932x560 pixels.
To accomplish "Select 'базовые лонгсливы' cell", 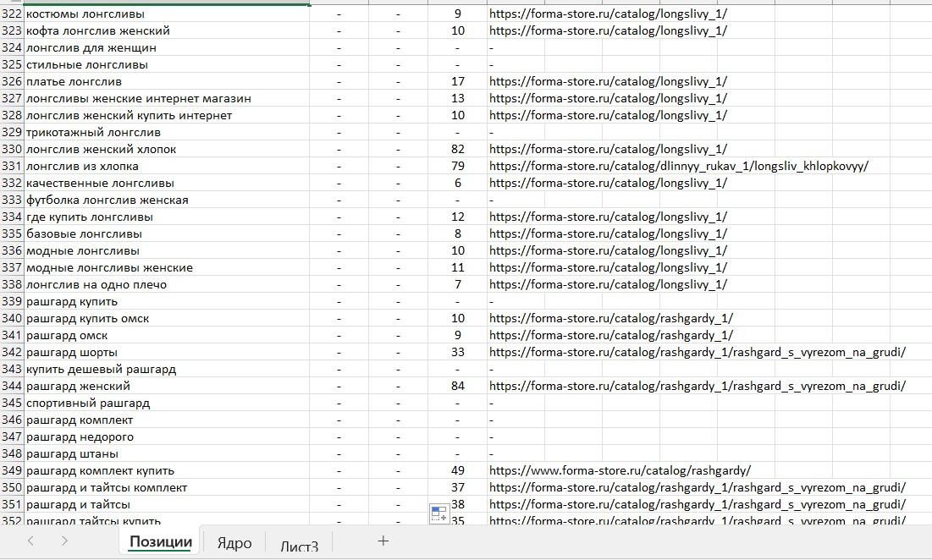I will click(167, 234).
